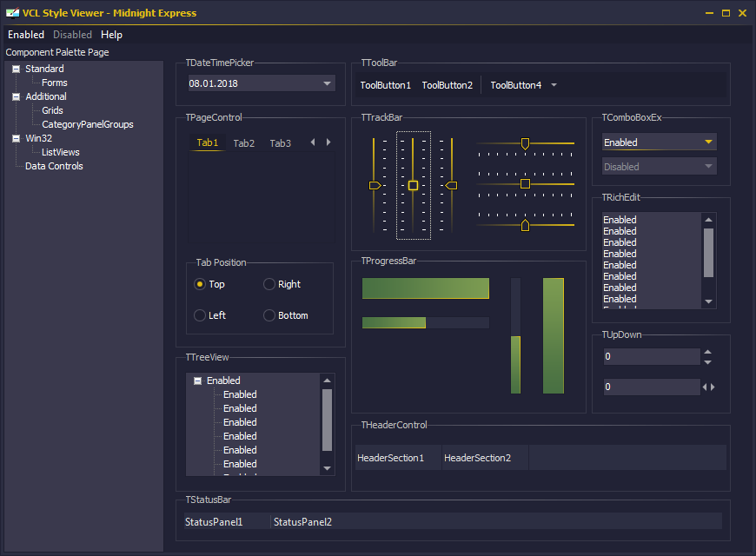756x556 pixels.
Task: Select Grids in the palette tree
Action: pos(52,110)
